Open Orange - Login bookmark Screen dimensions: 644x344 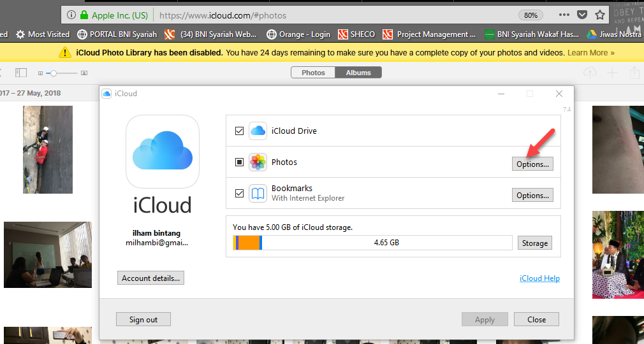298,34
